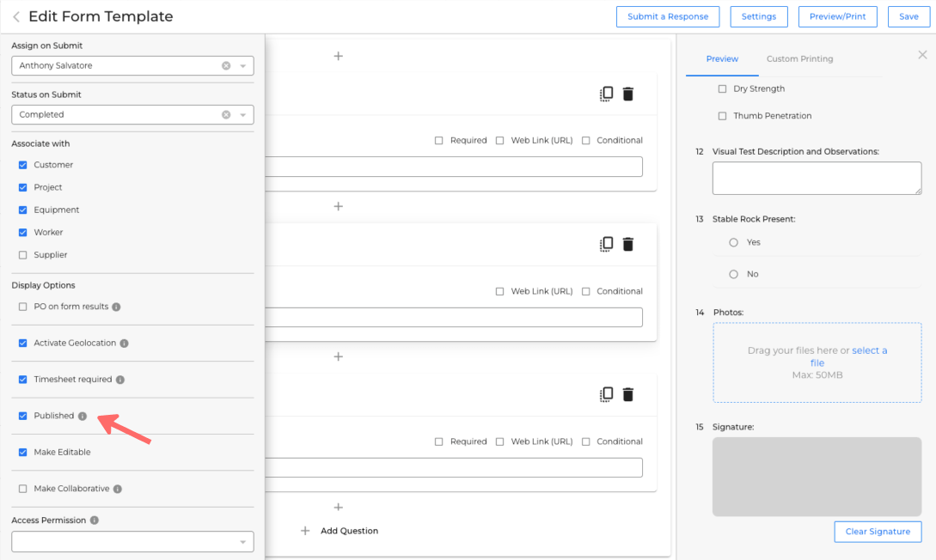This screenshot has width=936, height=560.
Task: Switch to the Custom Printing tab
Action: point(799,59)
